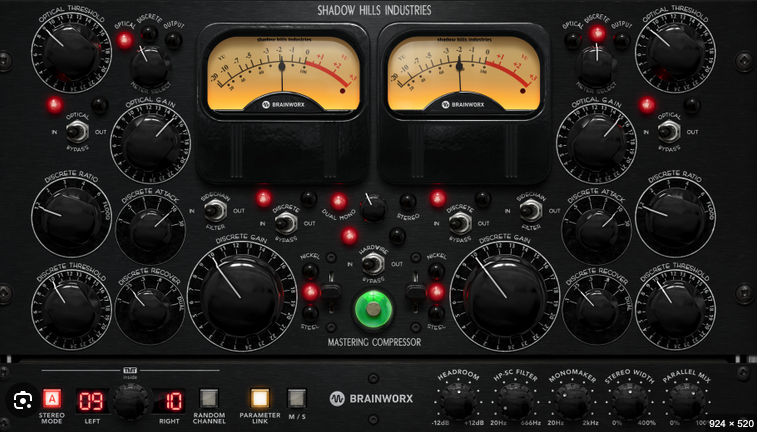Select Steel transformer lamp on left channel
757x432 pixels.
[x=310, y=313]
